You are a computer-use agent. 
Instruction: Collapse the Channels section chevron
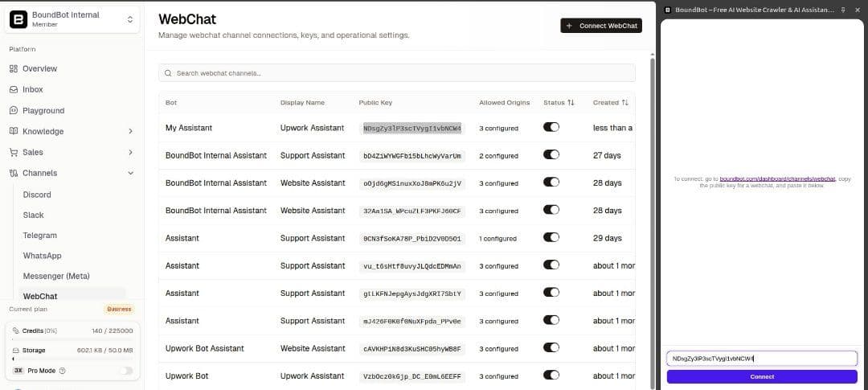coord(131,173)
